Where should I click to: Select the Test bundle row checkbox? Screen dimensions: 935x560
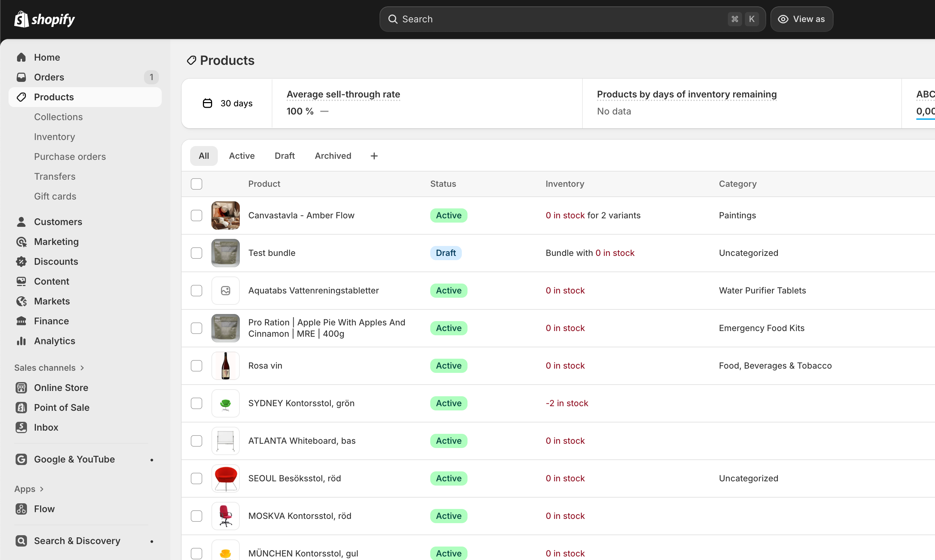[x=197, y=253]
